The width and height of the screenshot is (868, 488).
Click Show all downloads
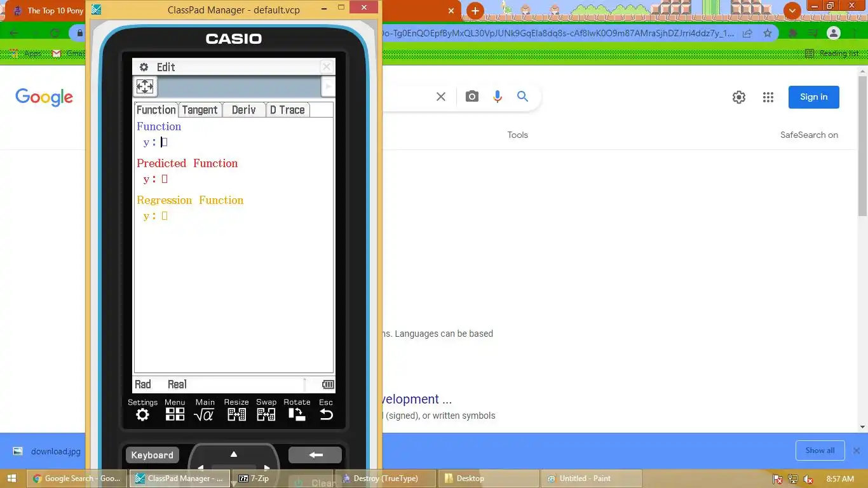[820, 451]
